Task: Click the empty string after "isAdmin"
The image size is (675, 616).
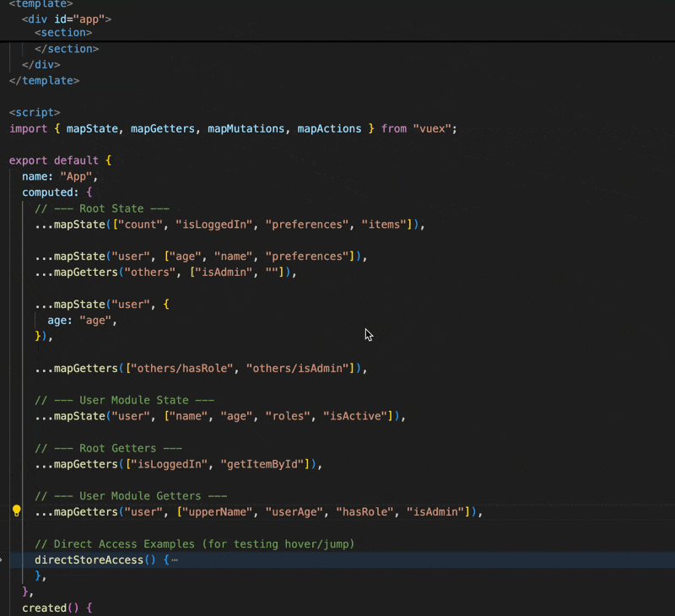Action: click(x=272, y=272)
